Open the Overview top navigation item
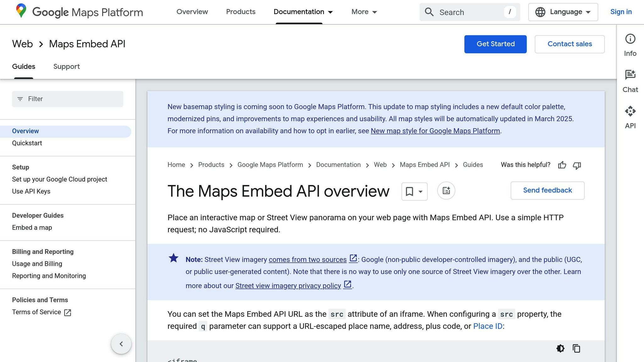This screenshot has width=644, height=362. (192, 12)
